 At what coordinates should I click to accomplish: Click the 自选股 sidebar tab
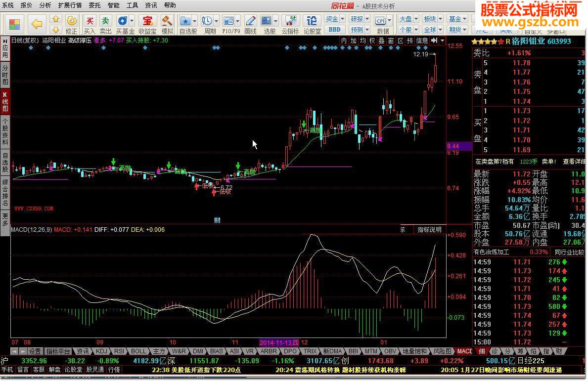click(5, 162)
